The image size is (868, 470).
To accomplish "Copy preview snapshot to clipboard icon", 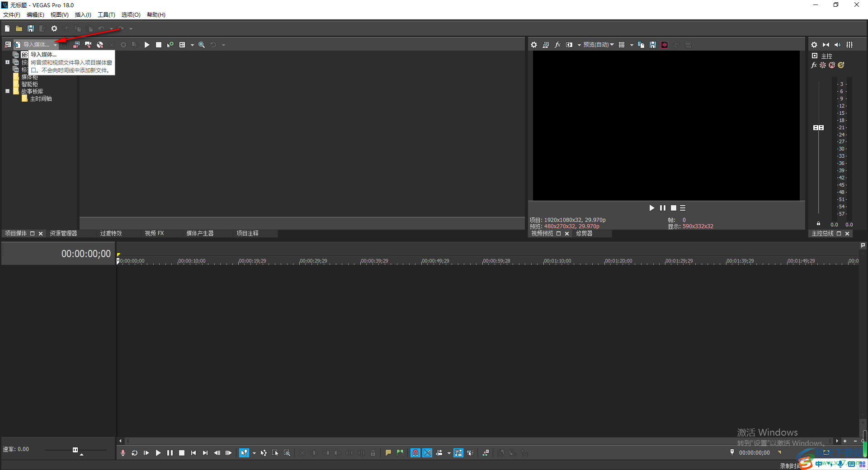I will 641,45.
